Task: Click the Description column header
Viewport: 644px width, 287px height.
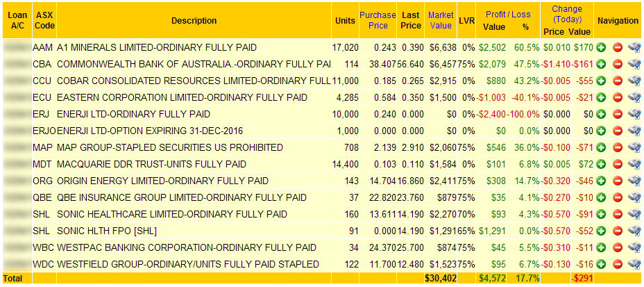Action: [x=194, y=21]
